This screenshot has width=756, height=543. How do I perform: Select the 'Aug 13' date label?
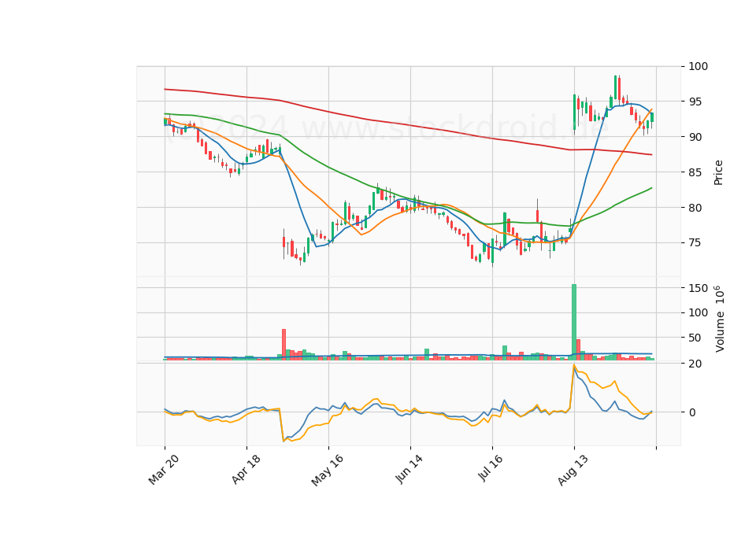point(573,470)
